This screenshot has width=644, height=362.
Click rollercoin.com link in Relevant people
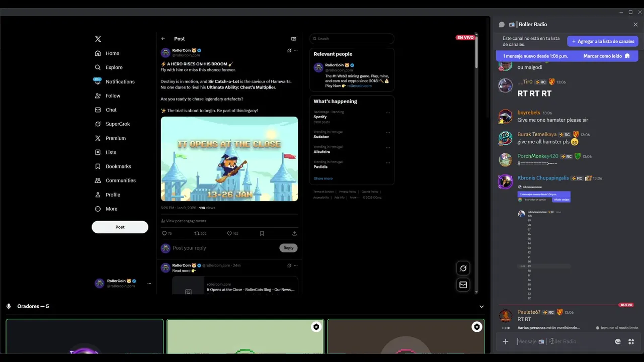coord(359,86)
